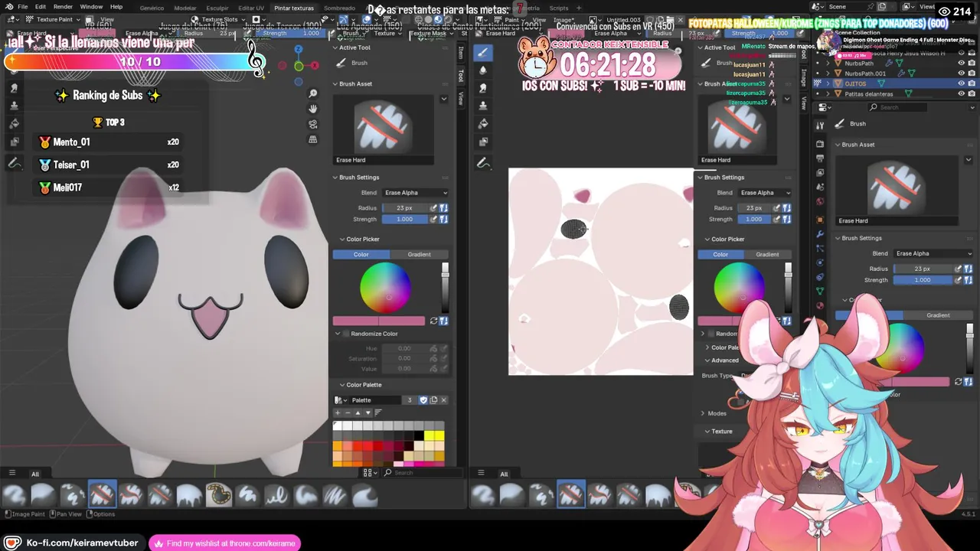Screen dimensions: 980x551
Task: Select Annotate tool in image editor toolbar
Action: [482, 163]
